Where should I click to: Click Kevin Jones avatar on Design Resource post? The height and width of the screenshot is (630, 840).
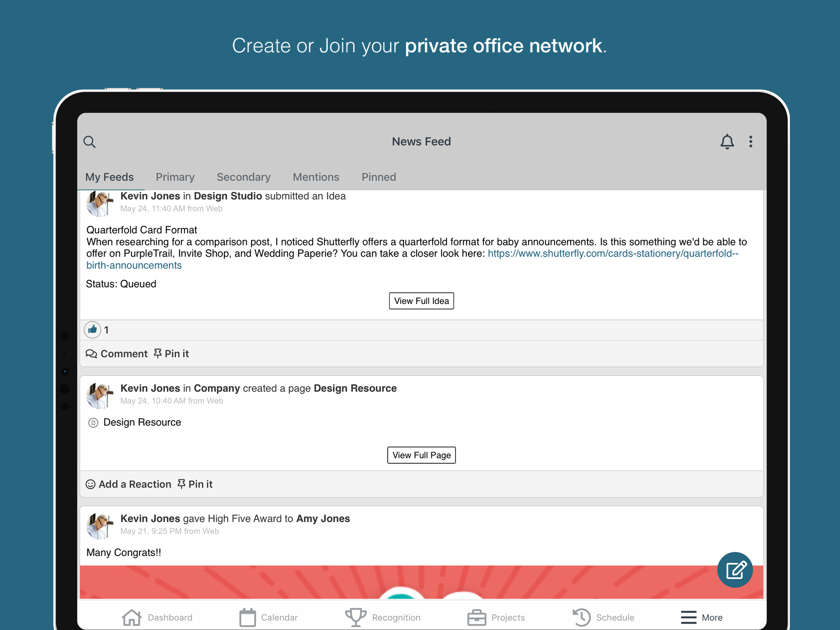(x=100, y=396)
